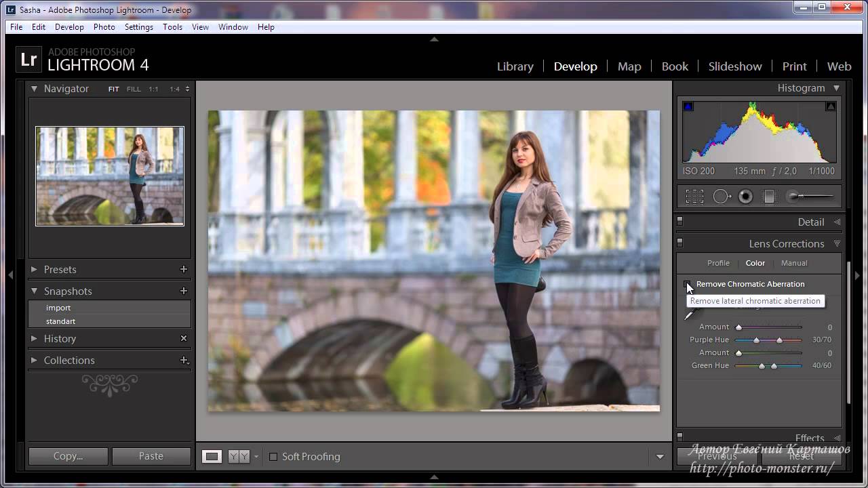Open the Develop menu
The height and width of the screenshot is (488, 868).
pos(69,27)
